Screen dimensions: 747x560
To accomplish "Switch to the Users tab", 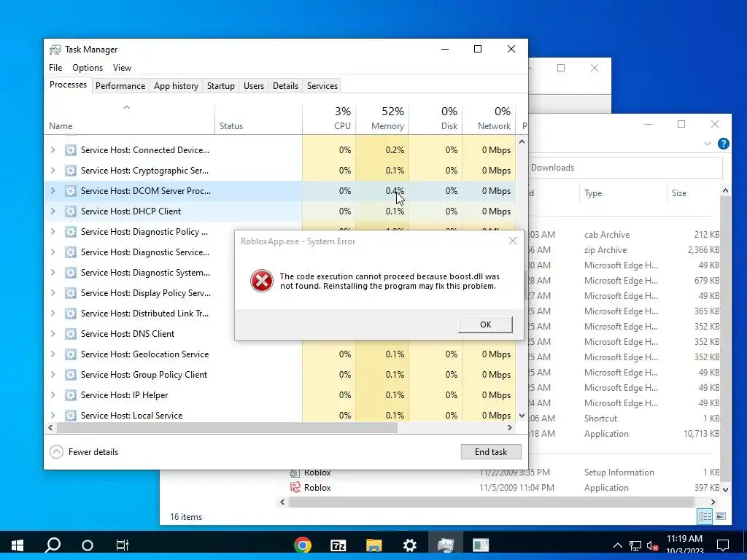I will (253, 86).
